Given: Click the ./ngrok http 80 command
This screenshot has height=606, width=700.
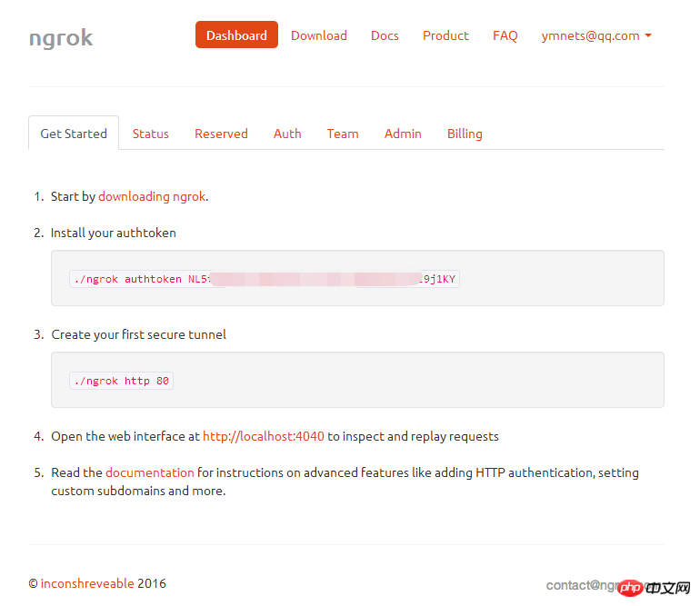Looking at the screenshot, I should click(122, 381).
